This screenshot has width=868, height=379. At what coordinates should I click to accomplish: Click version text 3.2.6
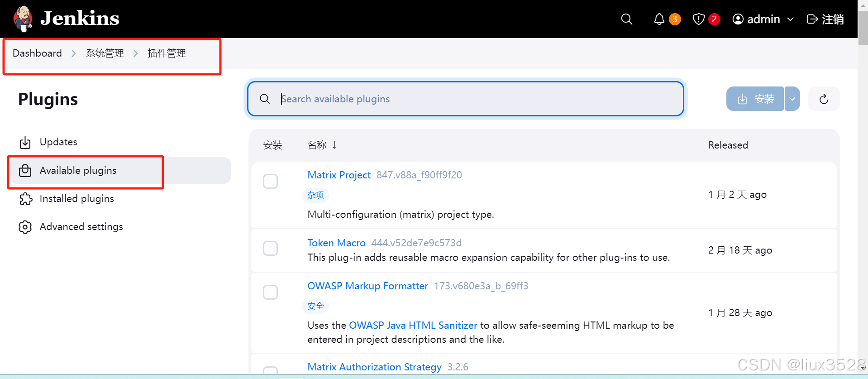(x=458, y=367)
